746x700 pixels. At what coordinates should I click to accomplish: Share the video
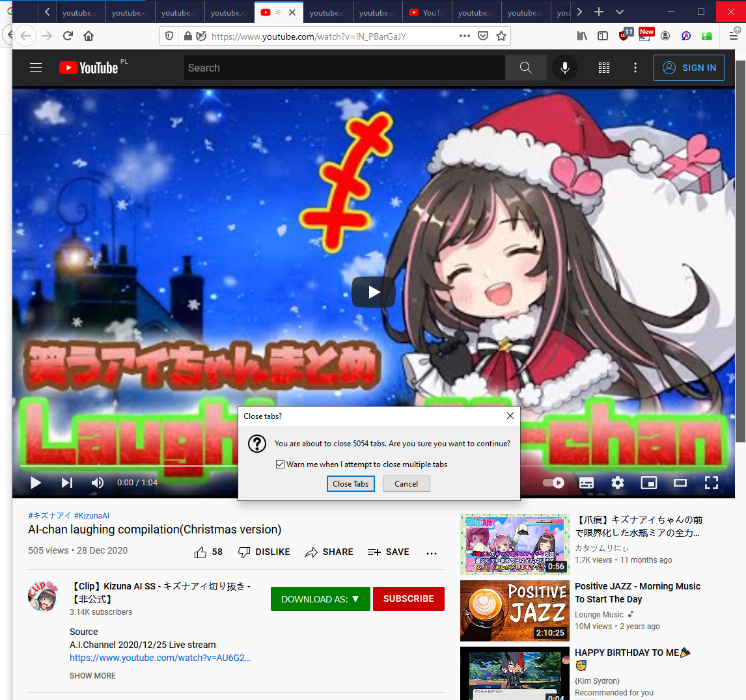click(329, 552)
